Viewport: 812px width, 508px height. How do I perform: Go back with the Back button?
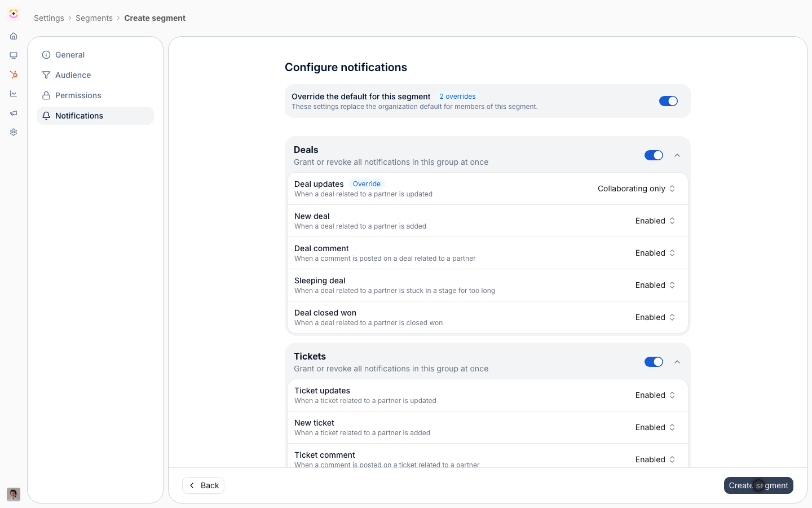204,485
